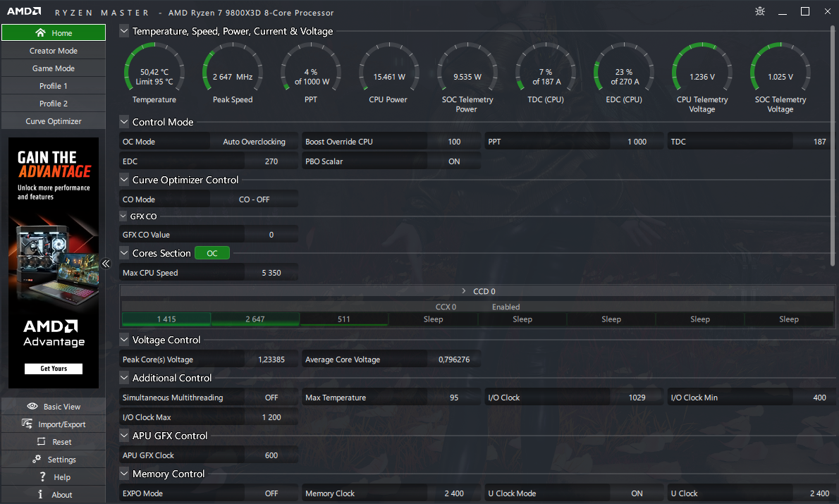Click the Memory Clock value 2 400
The height and width of the screenshot is (504, 839).
point(454,493)
